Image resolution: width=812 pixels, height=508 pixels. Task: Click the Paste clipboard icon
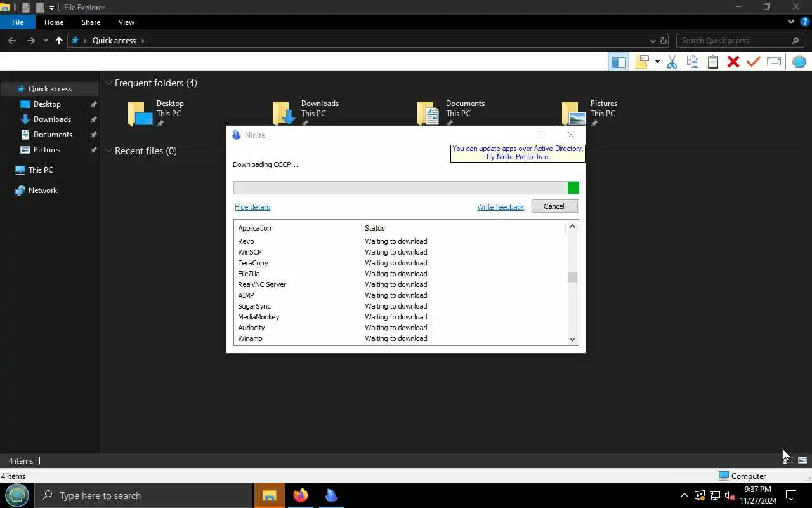713,62
